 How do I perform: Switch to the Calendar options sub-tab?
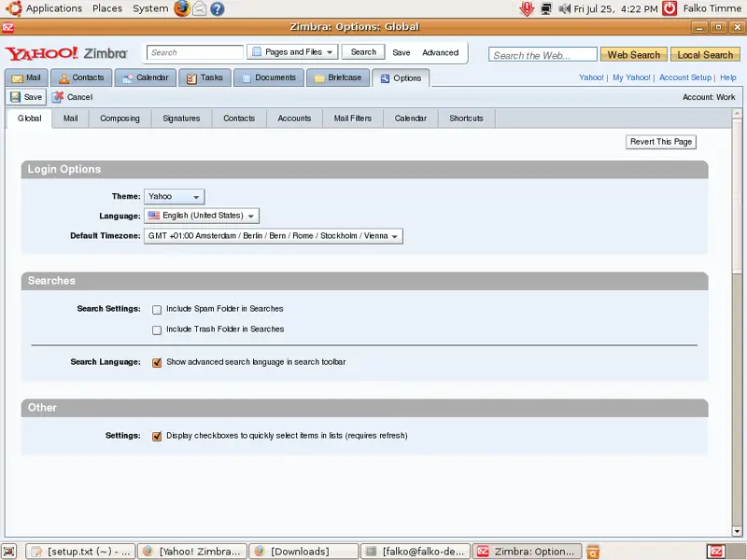point(410,119)
